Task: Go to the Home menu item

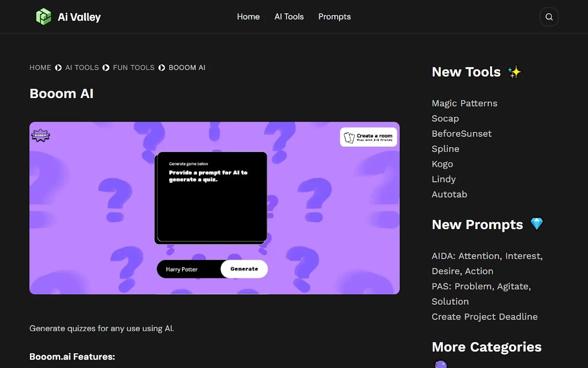Action: (248, 17)
